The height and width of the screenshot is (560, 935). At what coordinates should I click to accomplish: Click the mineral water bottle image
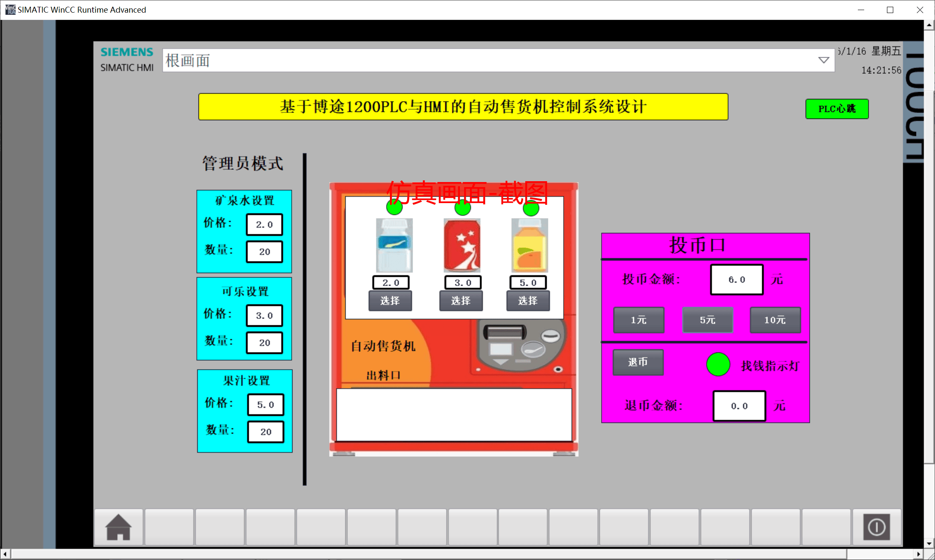pos(394,245)
